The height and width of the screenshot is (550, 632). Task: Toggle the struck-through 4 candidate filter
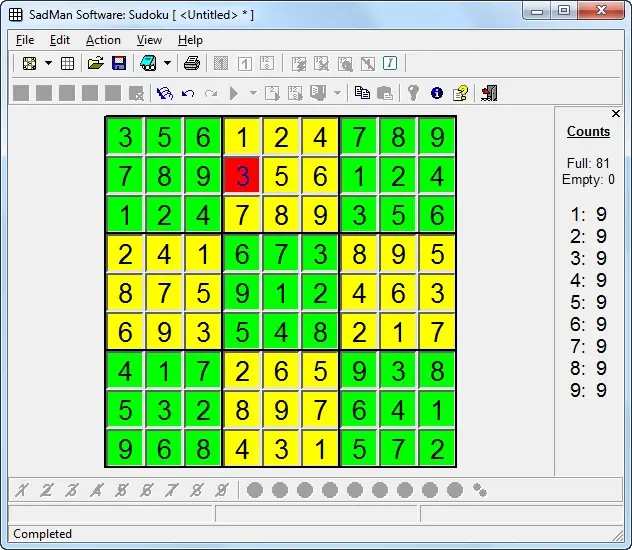pyautogui.click(x=97, y=490)
